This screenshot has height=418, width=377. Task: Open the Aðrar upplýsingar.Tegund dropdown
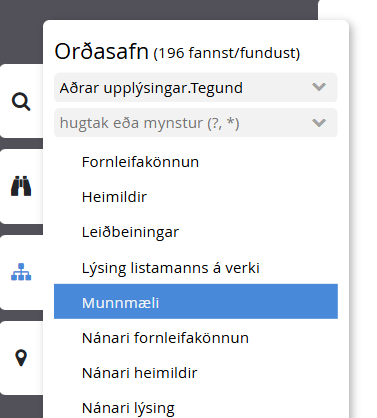click(x=196, y=88)
